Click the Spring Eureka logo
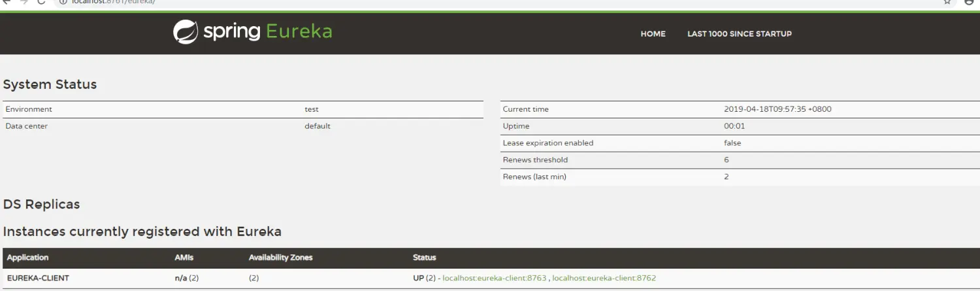This screenshot has width=980, height=291. [253, 32]
